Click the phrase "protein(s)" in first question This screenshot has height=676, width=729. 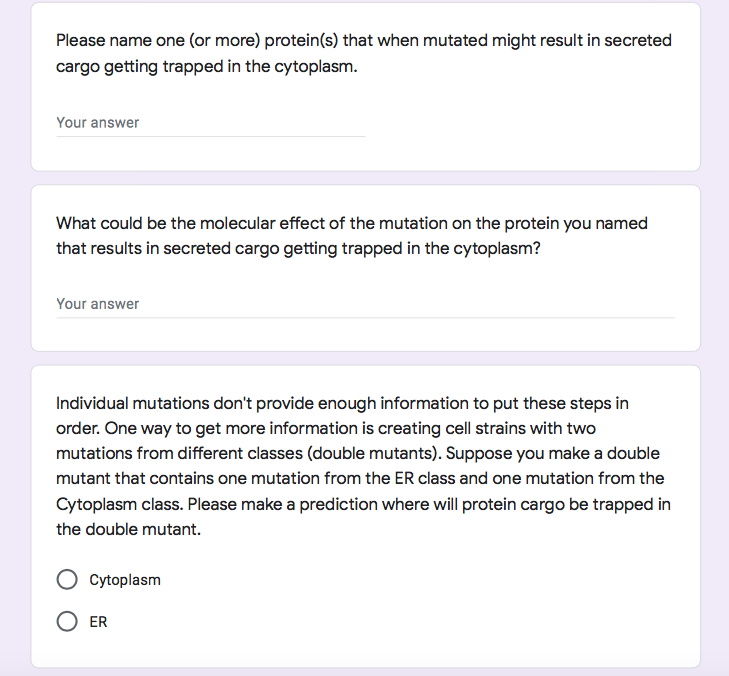click(301, 40)
